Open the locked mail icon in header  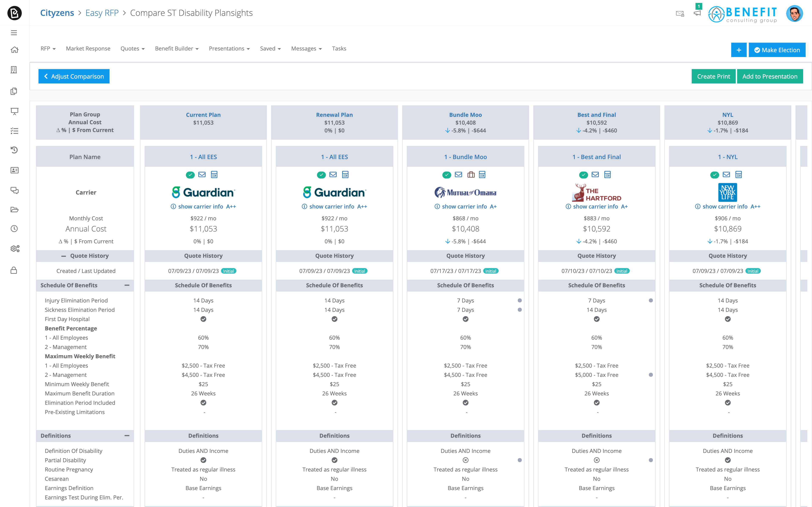[679, 14]
